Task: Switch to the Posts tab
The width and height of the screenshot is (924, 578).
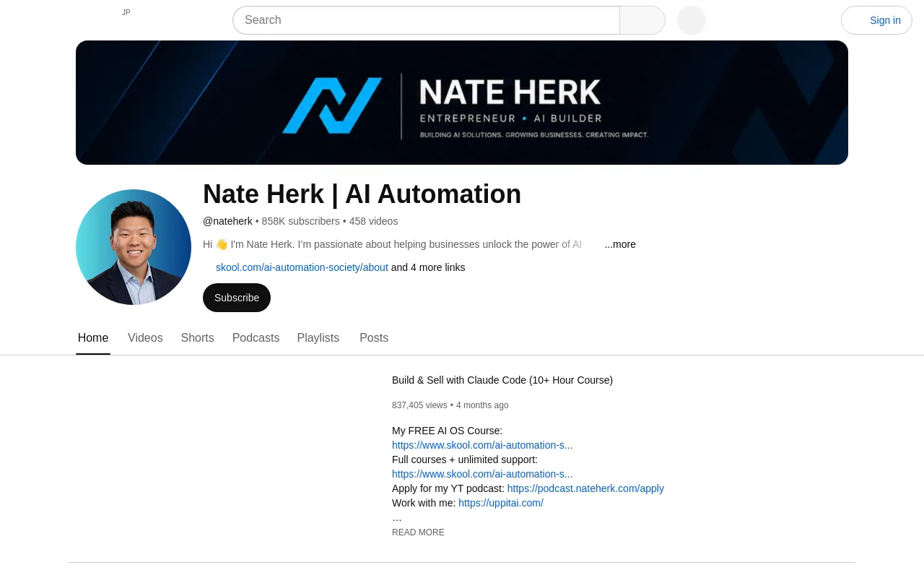Action: click(x=374, y=338)
